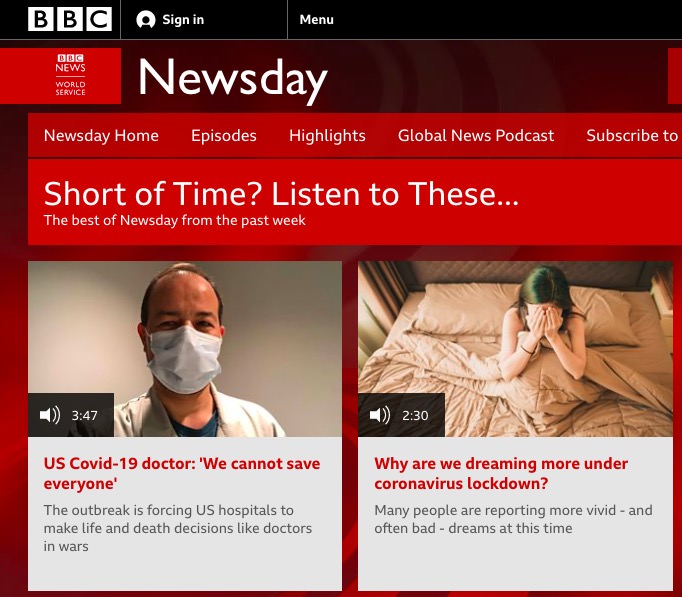Viewport: 682px width, 597px height.
Task: Click the BBC News World Service logo
Action: [70, 75]
